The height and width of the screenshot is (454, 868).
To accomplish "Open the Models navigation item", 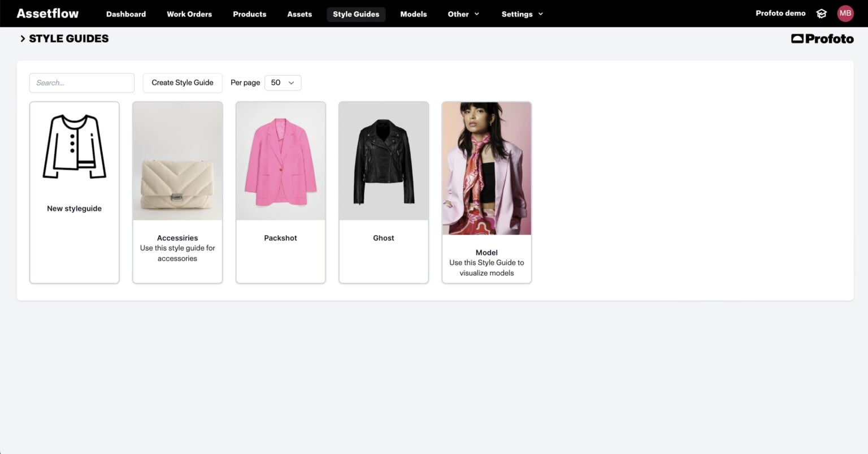I will [414, 14].
